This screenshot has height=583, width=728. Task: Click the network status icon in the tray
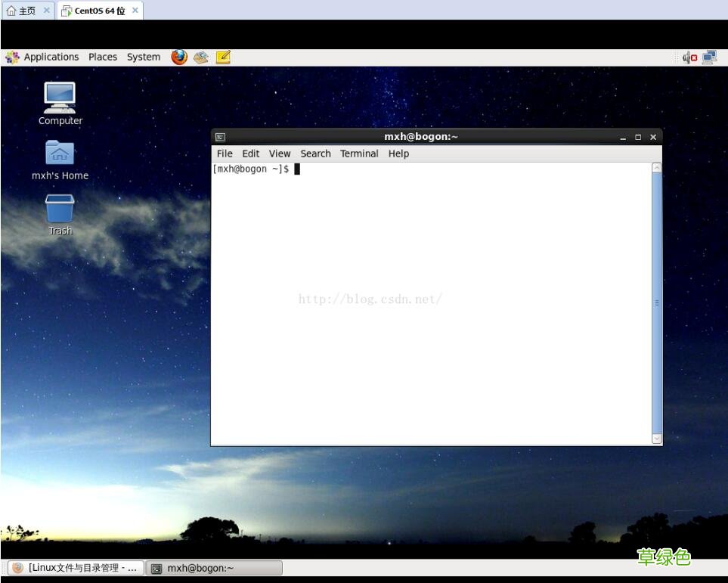709,57
